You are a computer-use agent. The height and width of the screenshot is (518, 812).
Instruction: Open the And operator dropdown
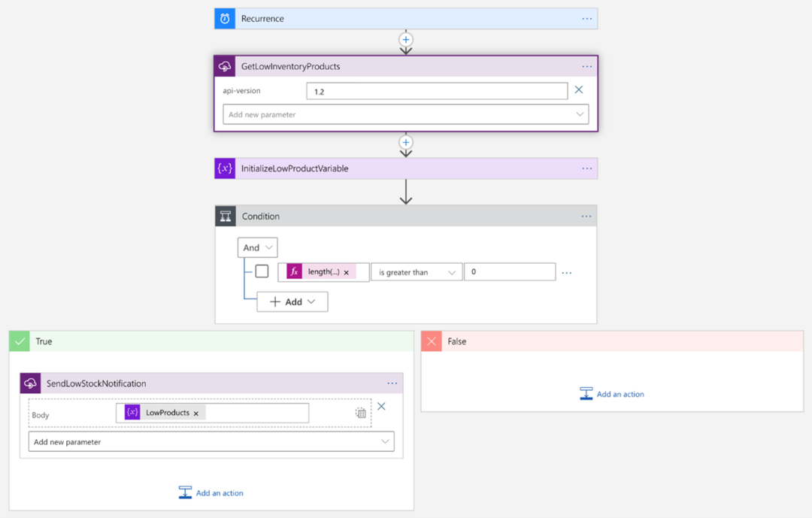tap(258, 247)
